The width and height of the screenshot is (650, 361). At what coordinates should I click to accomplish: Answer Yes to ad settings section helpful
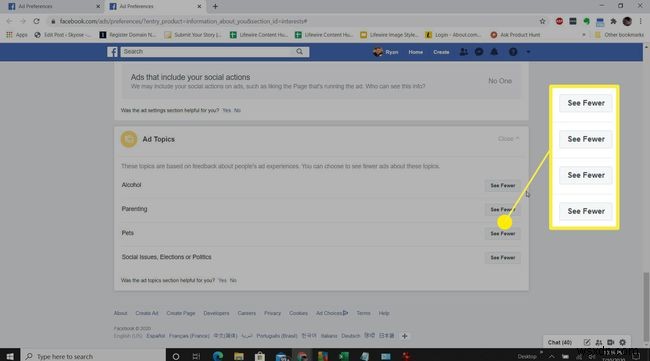click(x=226, y=110)
